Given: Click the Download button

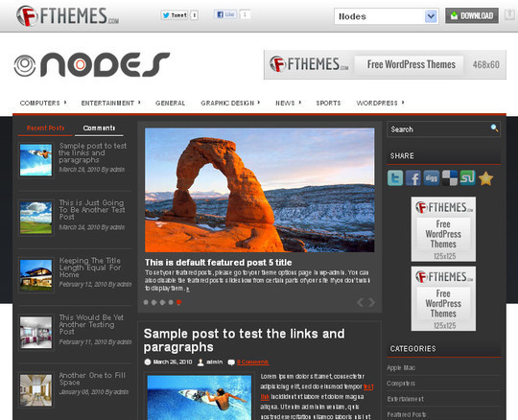Looking at the screenshot, I should (472, 15).
